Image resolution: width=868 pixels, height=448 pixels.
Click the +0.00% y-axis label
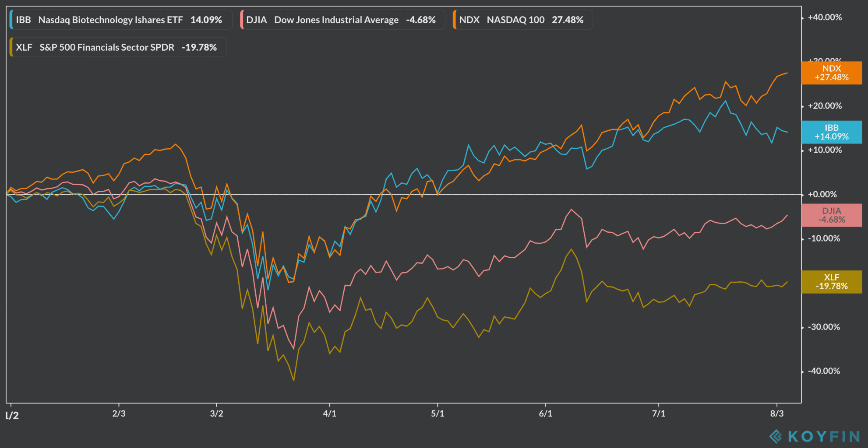[822, 194]
